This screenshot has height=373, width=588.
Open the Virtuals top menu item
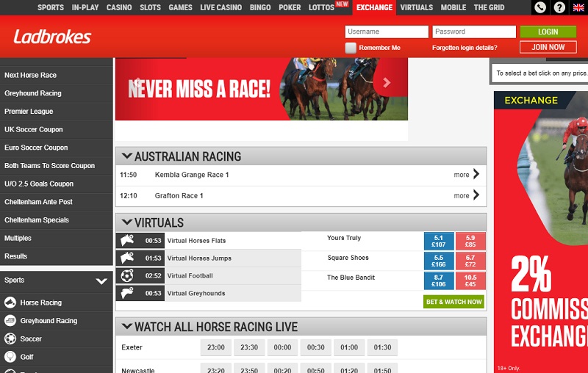[x=416, y=7]
